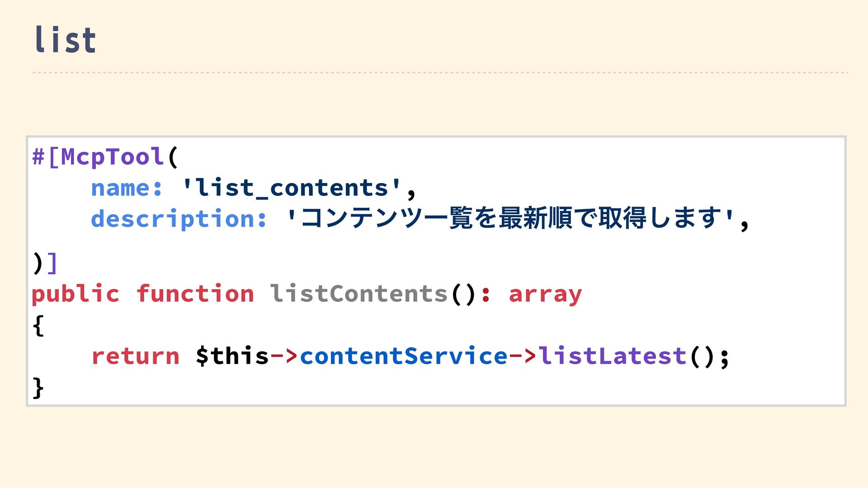The height and width of the screenshot is (488, 868).
Task: Click the closing curly brace
Action: click(38, 388)
